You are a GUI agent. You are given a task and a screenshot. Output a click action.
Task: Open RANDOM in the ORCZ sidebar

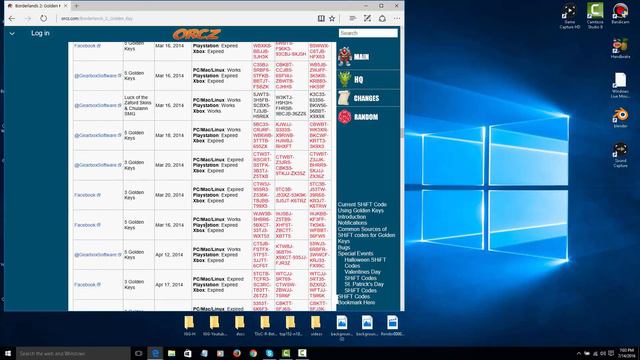[366, 117]
